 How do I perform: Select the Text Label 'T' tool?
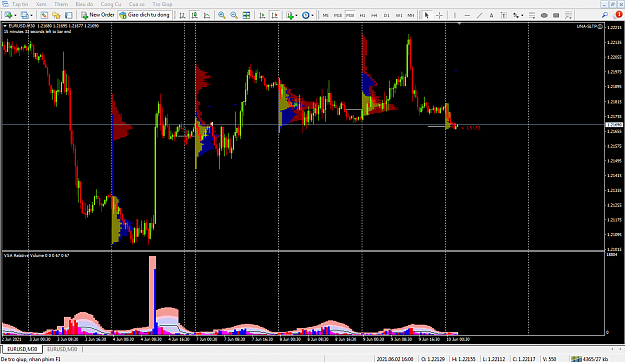(504, 15)
